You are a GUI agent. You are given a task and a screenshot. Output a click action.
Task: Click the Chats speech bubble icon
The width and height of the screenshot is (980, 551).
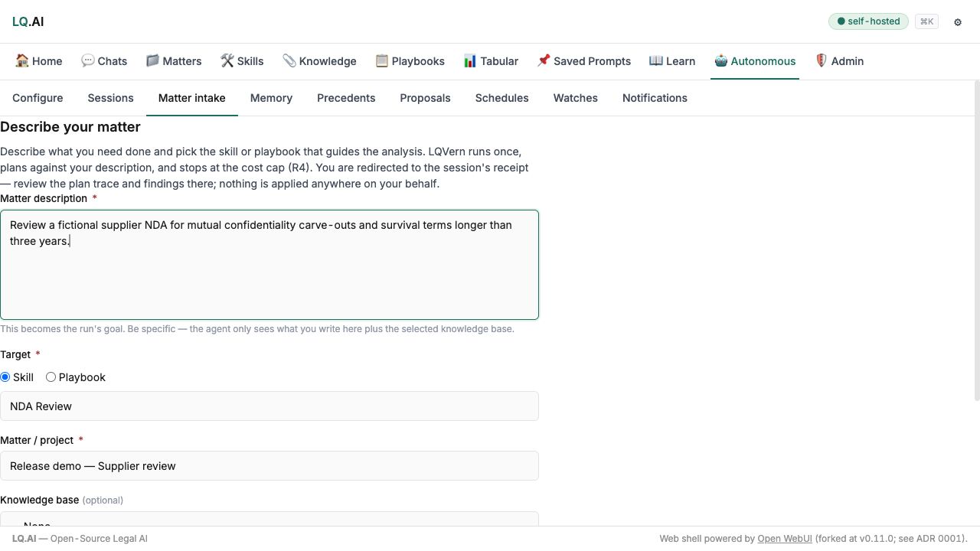[88, 61]
